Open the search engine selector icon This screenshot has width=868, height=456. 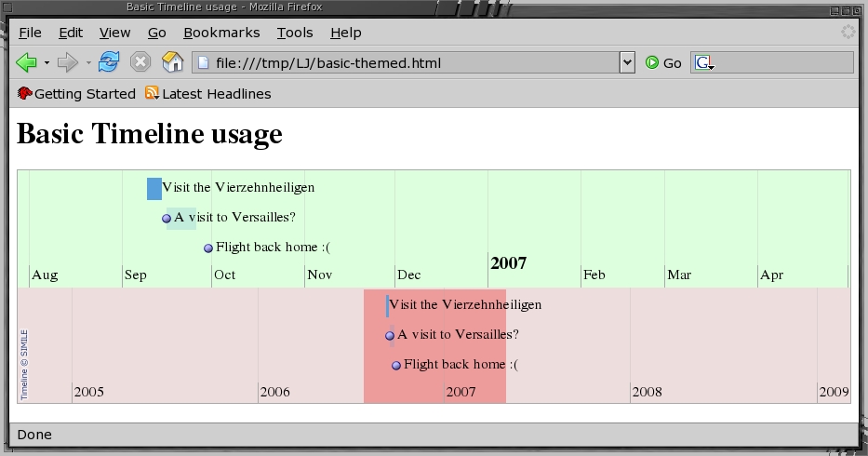(x=704, y=62)
